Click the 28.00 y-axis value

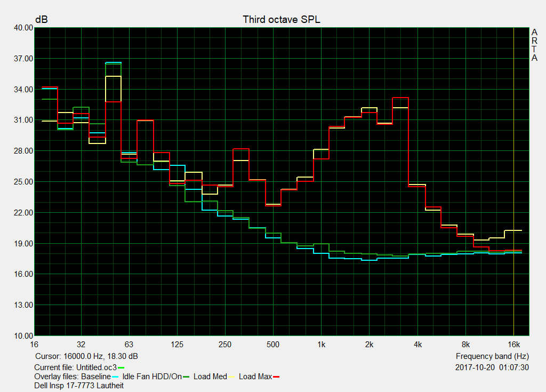click(x=23, y=151)
